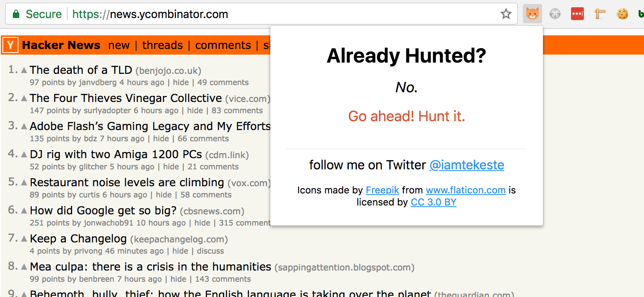Open 'The death of a TLD' story
The image size is (644, 297).
[81, 70]
